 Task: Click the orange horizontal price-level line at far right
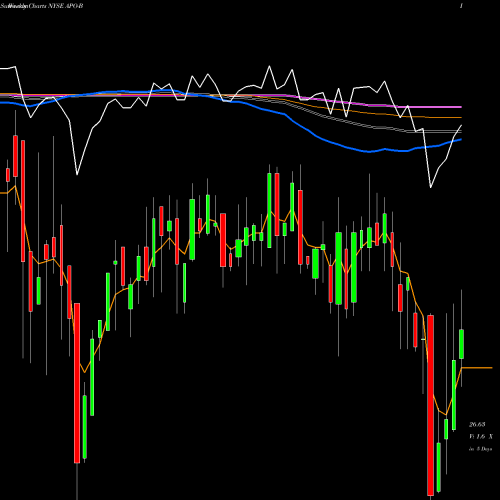pos(477,368)
